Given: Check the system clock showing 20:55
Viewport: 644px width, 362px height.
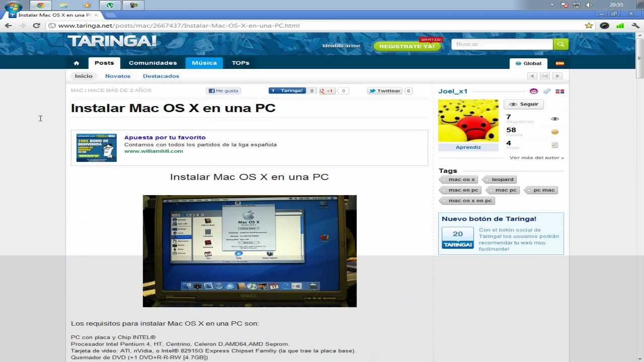Looking at the screenshot, I should point(616,5).
